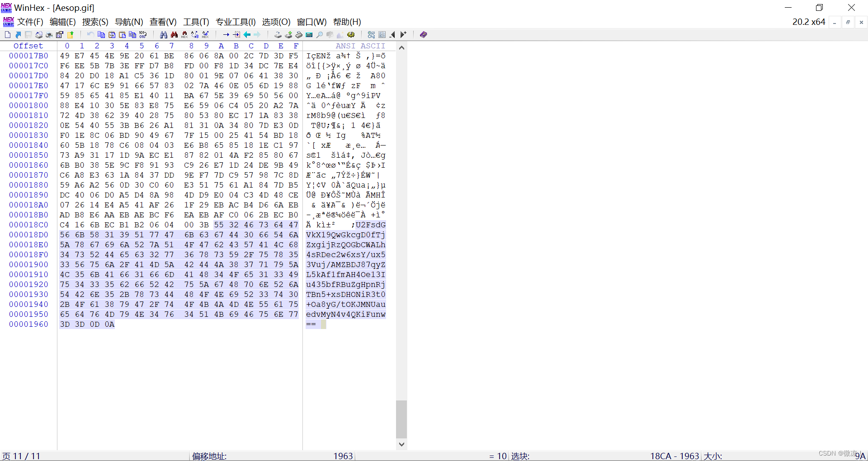This screenshot has height=461, width=868.
Task: Open the 专业工具(I) menu
Action: tap(236, 22)
